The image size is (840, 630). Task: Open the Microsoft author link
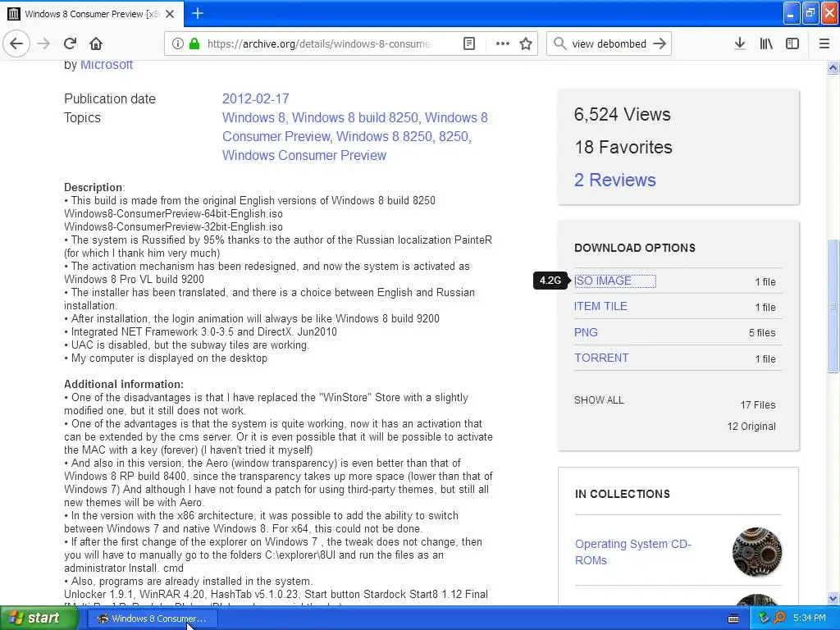click(107, 64)
